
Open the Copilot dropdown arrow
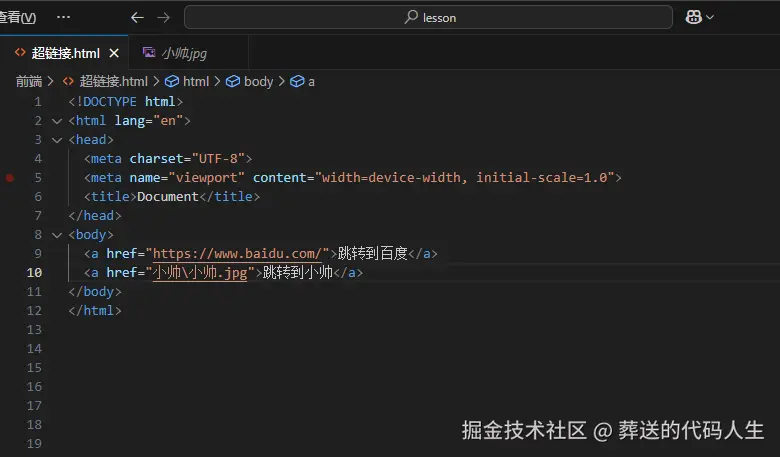(710, 17)
